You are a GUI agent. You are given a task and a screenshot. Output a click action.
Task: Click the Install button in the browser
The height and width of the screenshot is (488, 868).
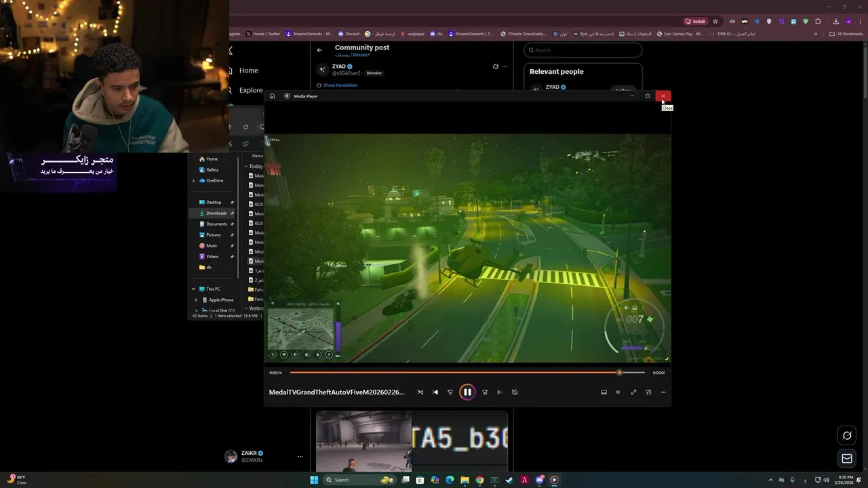click(x=695, y=21)
